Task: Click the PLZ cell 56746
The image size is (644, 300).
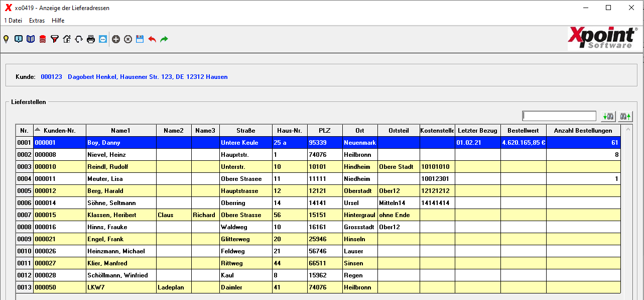Action: (x=325, y=251)
